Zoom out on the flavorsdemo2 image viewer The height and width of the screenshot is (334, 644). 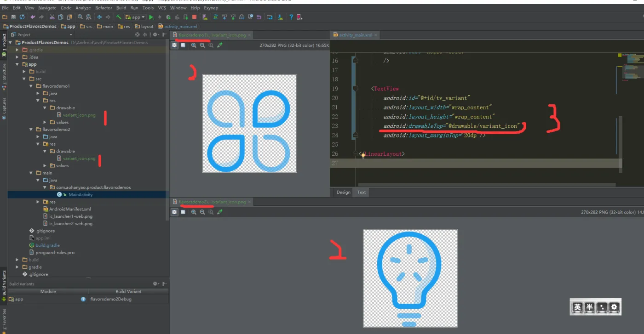[x=202, y=212]
